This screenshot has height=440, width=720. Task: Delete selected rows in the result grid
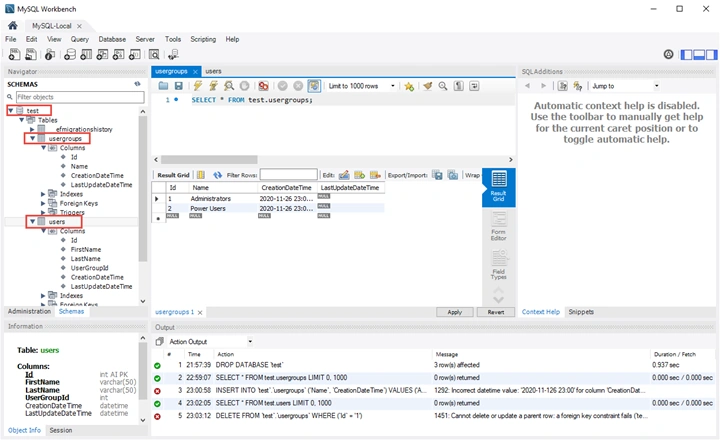[375, 175]
